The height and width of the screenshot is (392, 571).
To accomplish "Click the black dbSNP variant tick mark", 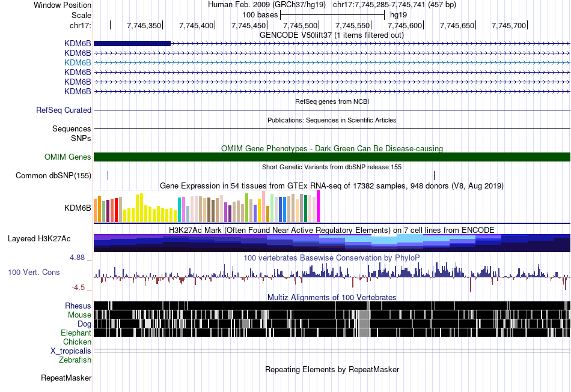I will (434, 176).
